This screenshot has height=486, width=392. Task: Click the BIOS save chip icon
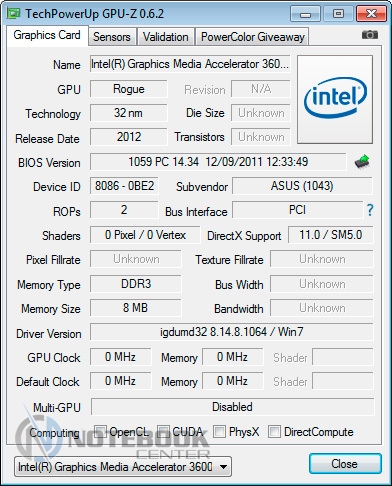(x=362, y=162)
